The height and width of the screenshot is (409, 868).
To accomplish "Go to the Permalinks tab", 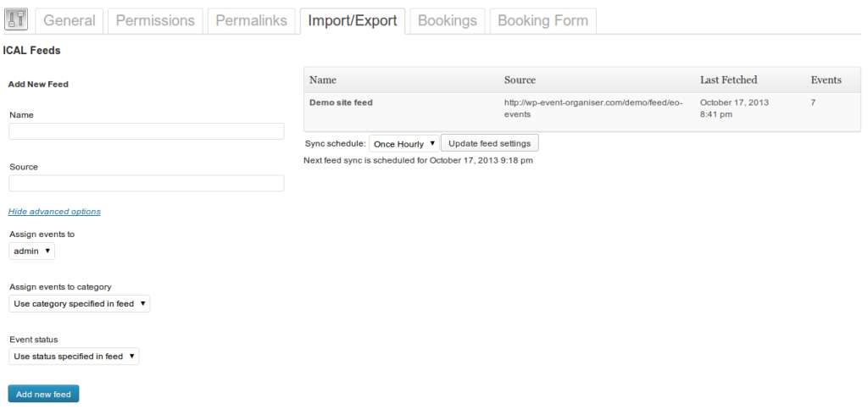I will (251, 21).
